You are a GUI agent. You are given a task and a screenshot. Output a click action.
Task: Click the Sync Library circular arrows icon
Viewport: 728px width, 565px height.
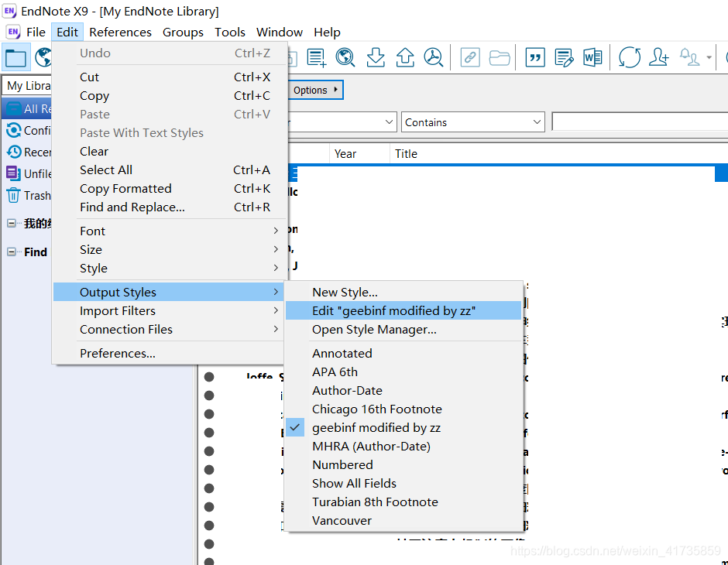630,58
